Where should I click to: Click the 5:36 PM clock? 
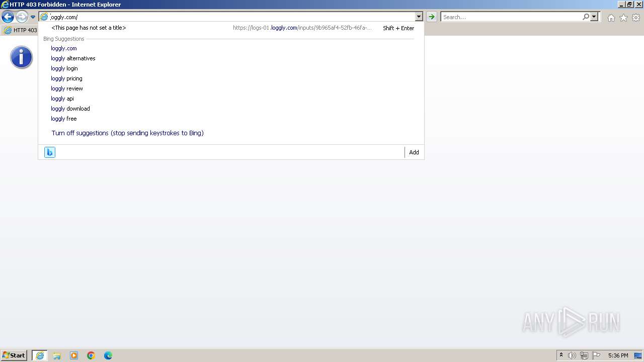618,355
